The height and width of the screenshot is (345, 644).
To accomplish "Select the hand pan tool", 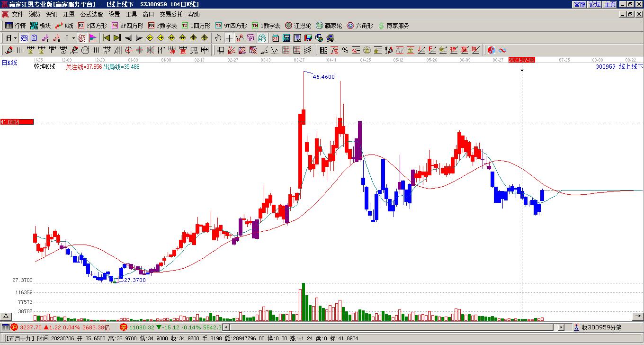I will tap(218, 38).
